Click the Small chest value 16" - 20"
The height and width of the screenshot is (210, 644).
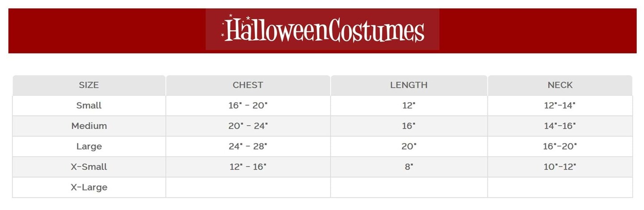point(248,105)
